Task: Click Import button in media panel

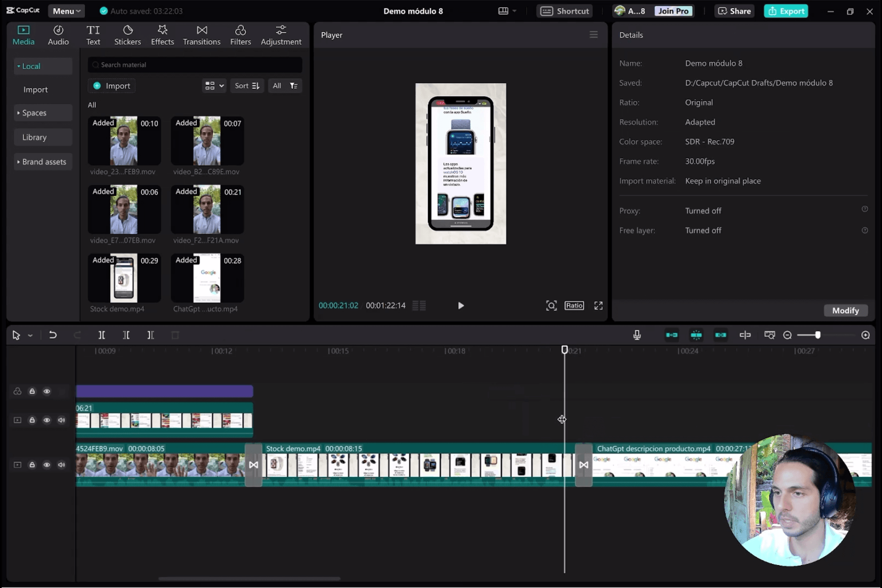Action: pyautogui.click(x=112, y=85)
